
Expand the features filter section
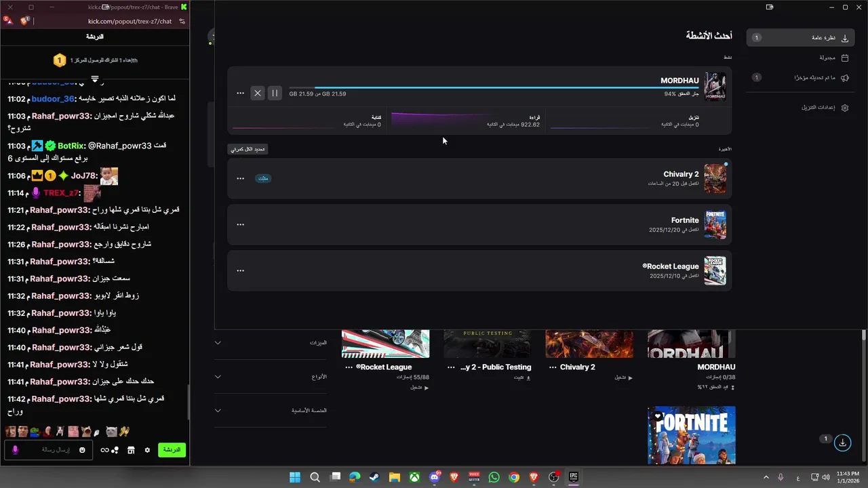[271, 343]
